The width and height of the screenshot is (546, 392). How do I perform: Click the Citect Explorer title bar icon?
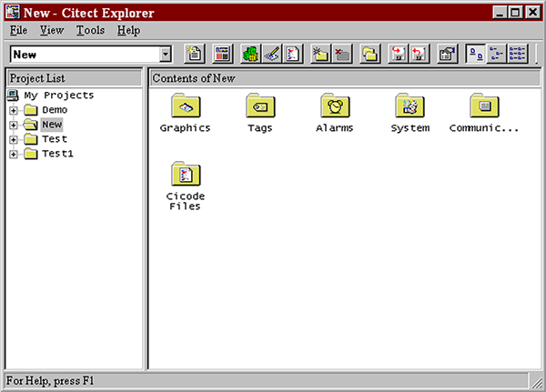click(13, 12)
